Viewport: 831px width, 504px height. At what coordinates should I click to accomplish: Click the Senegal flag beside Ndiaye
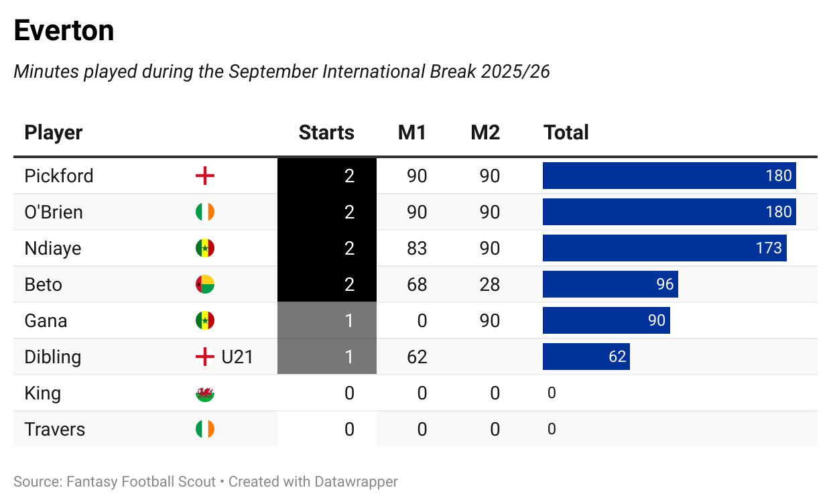click(x=204, y=249)
